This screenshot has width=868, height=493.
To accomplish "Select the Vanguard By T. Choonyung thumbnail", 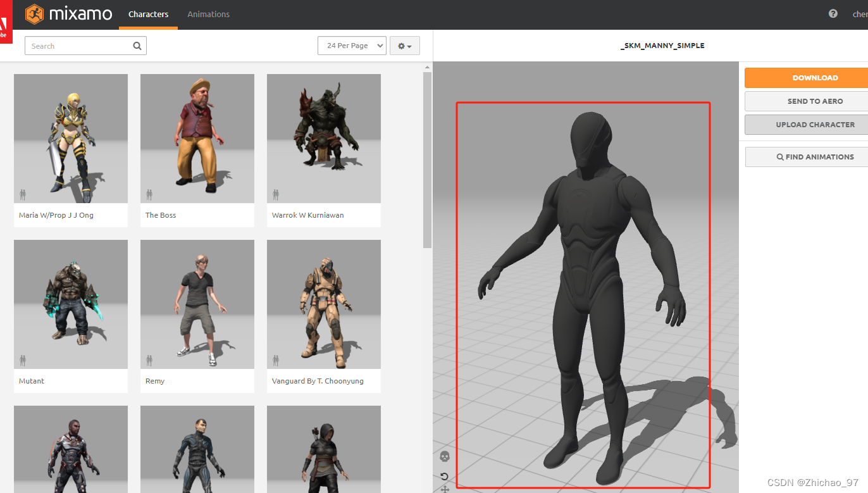I will (324, 304).
